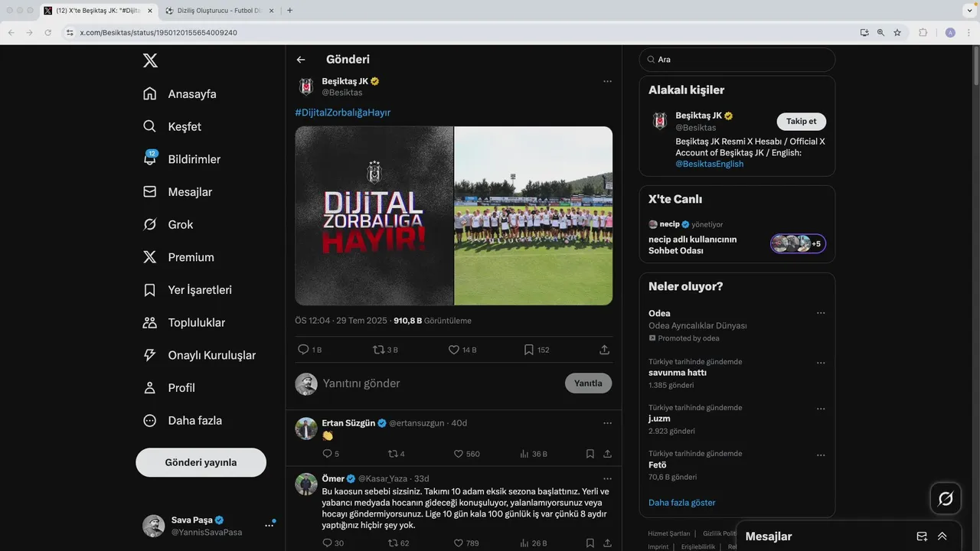
Task: Open Ertan Süzgün reply options menu
Action: pyautogui.click(x=607, y=423)
